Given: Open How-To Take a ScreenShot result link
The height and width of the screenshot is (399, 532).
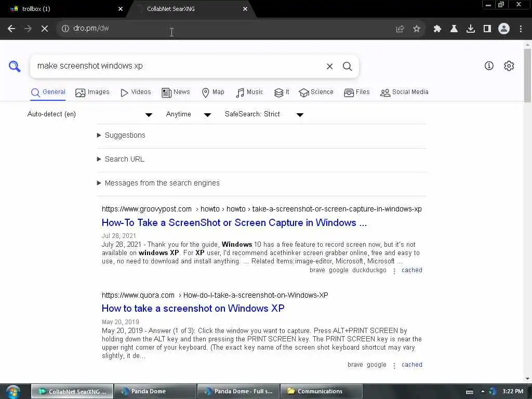Looking at the screenshot, I should [x=234, y=222].
